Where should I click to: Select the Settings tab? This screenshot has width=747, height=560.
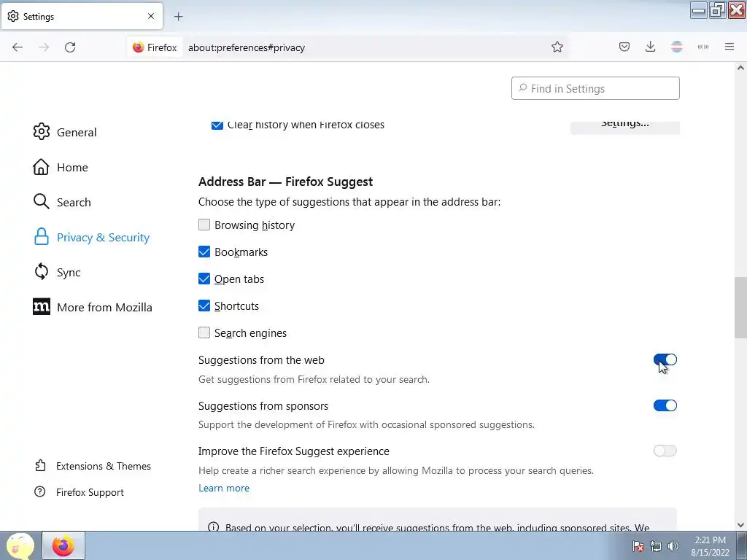[82, 17]
